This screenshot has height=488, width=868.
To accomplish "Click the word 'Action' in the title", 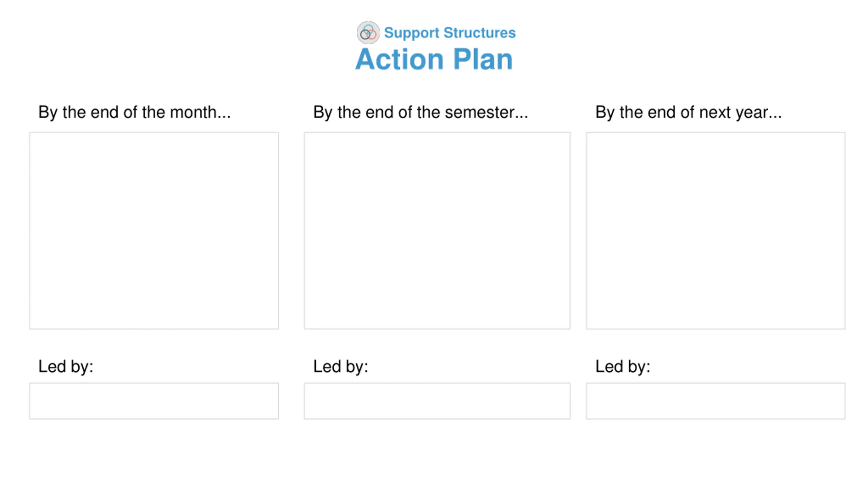I will point(399,59).
